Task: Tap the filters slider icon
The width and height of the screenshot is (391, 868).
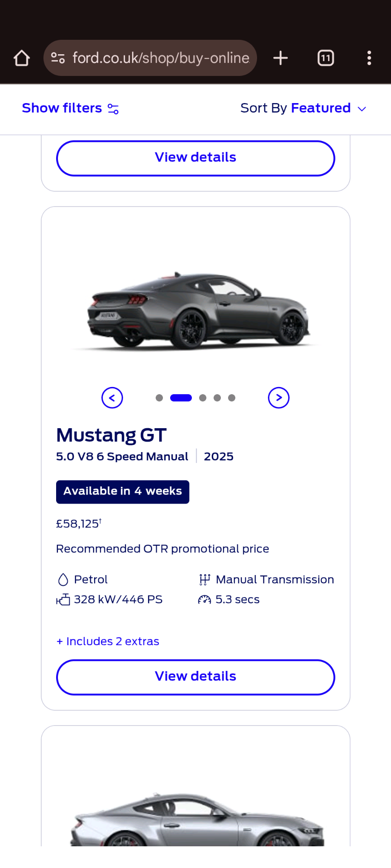Action: tap(113, 109)
